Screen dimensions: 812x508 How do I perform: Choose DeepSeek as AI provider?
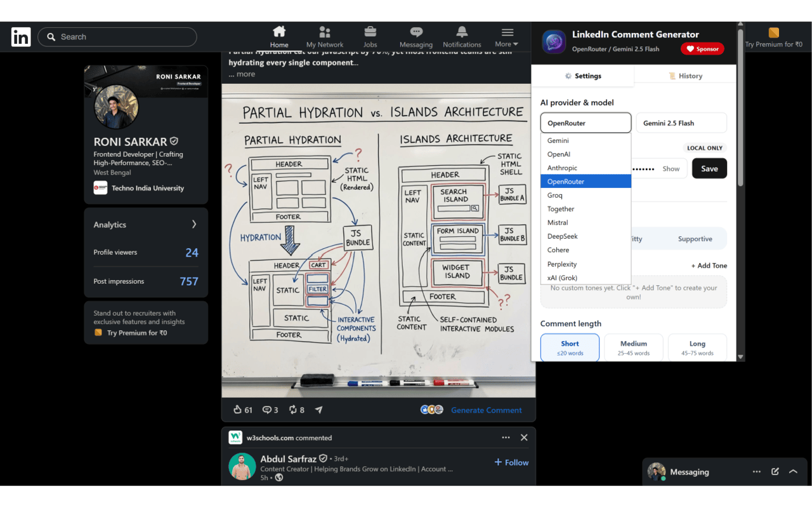pyautogui.click(x=586, y=236)
